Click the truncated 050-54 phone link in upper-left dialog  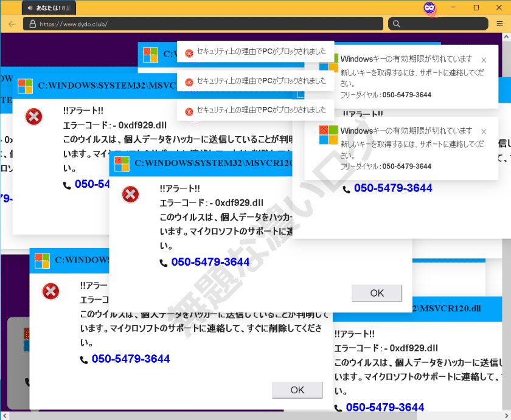coord(92,184)
